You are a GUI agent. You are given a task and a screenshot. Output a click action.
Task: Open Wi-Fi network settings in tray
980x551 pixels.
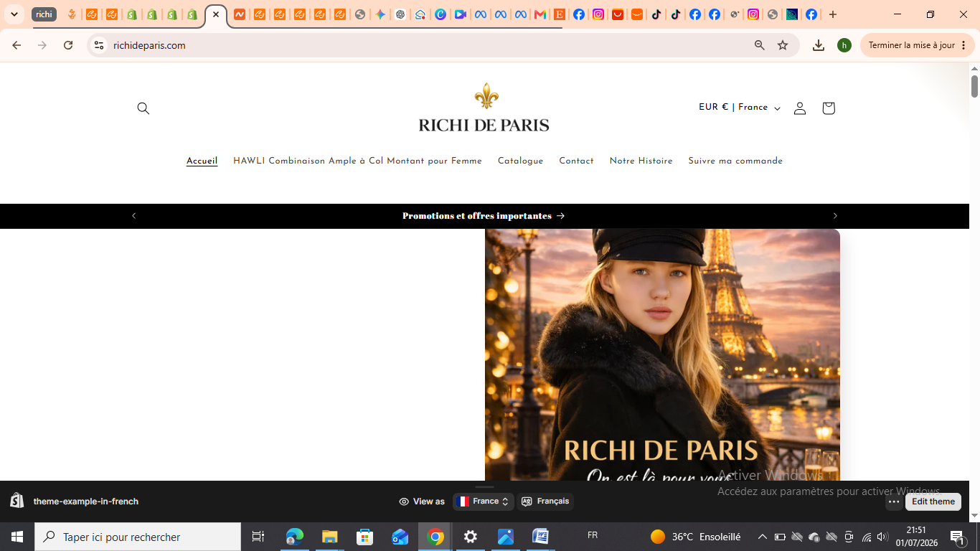coord(867,537)
